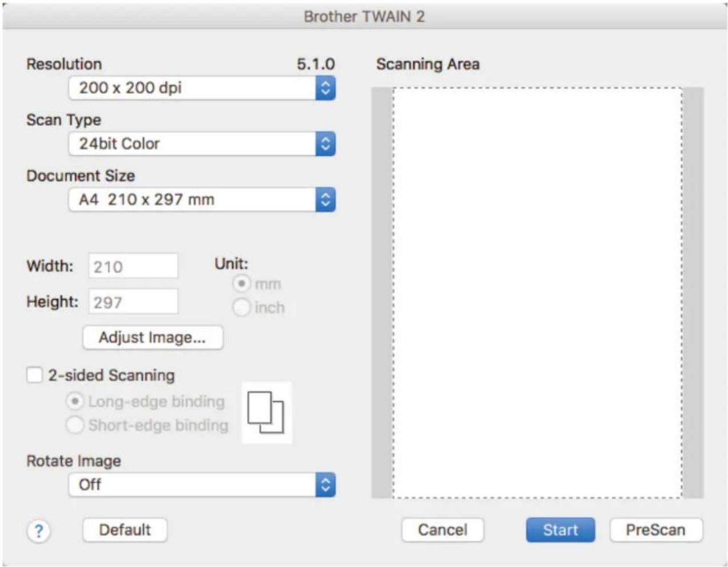Click the Brother TWAIN 2 title text
This screenshot has height=567, width=728.
(364, 17)
